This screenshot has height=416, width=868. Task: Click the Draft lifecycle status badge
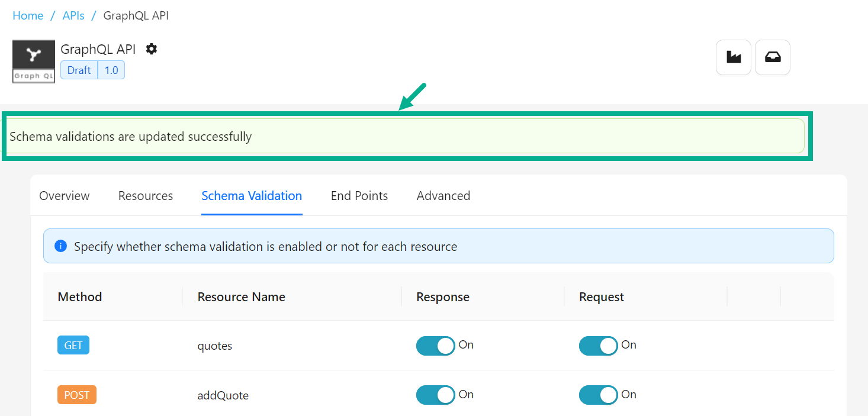coord(78,70)
